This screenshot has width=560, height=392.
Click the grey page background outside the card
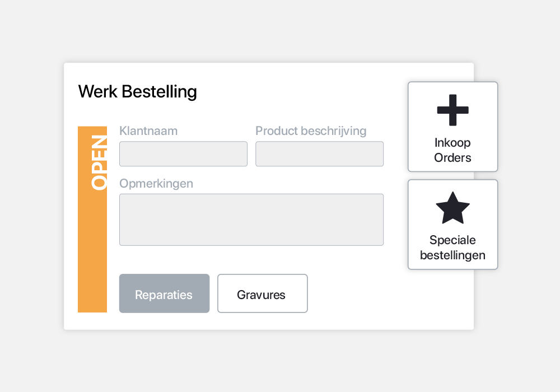coord(278,361)
